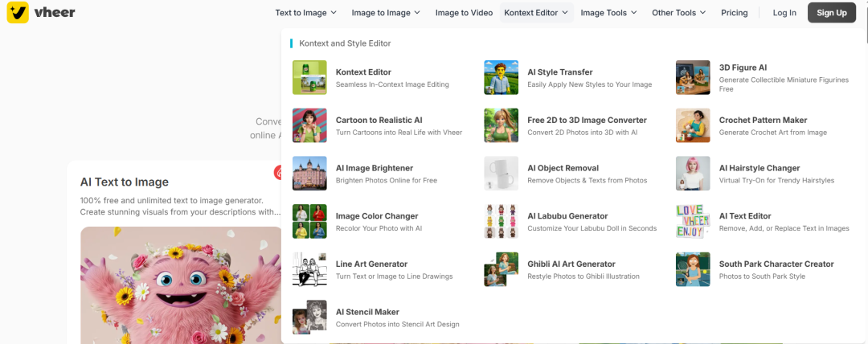Open the Pricing page
This screenshot has width=868, height=344.
[x=734, y=13]
